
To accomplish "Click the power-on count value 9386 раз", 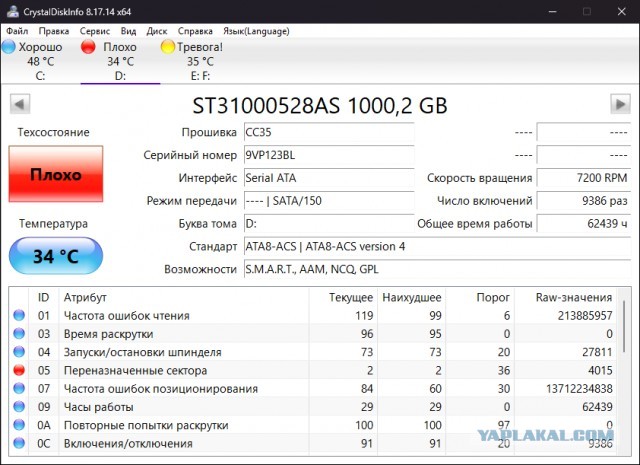I will click(584, 201).
